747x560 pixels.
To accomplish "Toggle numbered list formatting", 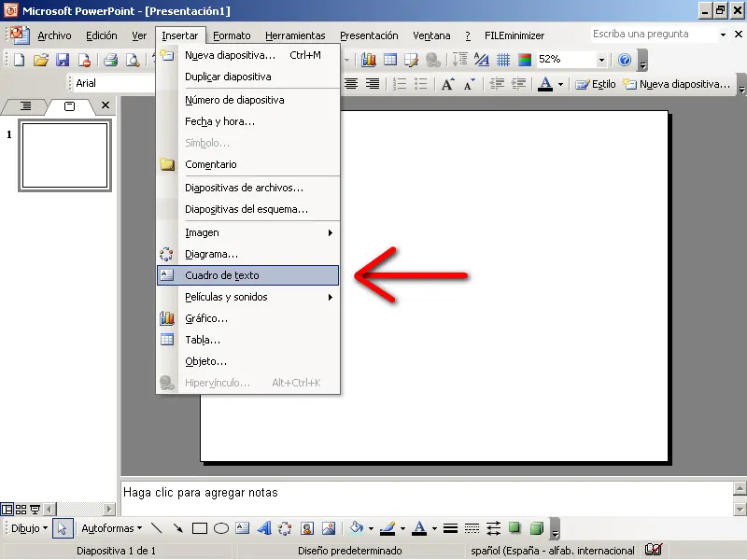I will pyautogui.click(x=400, y=84).
